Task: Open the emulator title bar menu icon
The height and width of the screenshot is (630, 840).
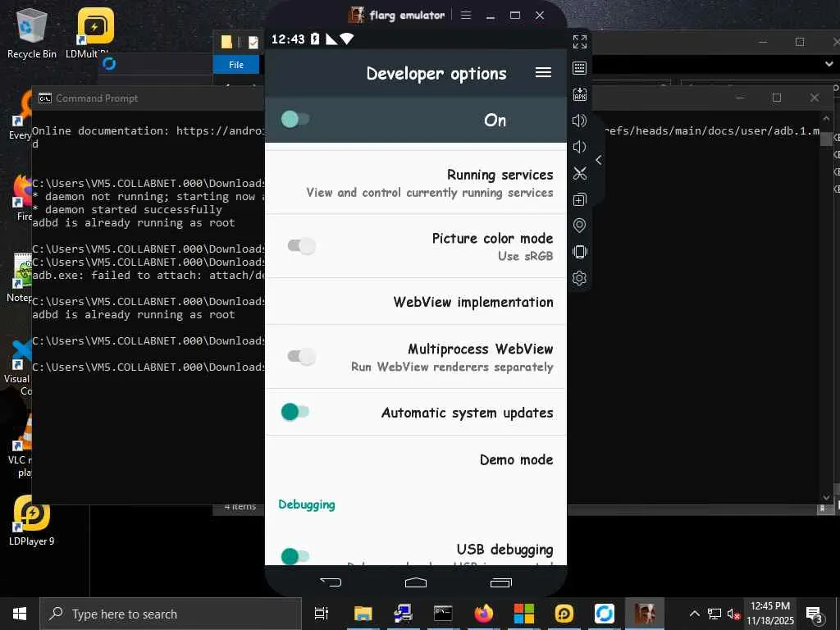Action: (466, 15)
